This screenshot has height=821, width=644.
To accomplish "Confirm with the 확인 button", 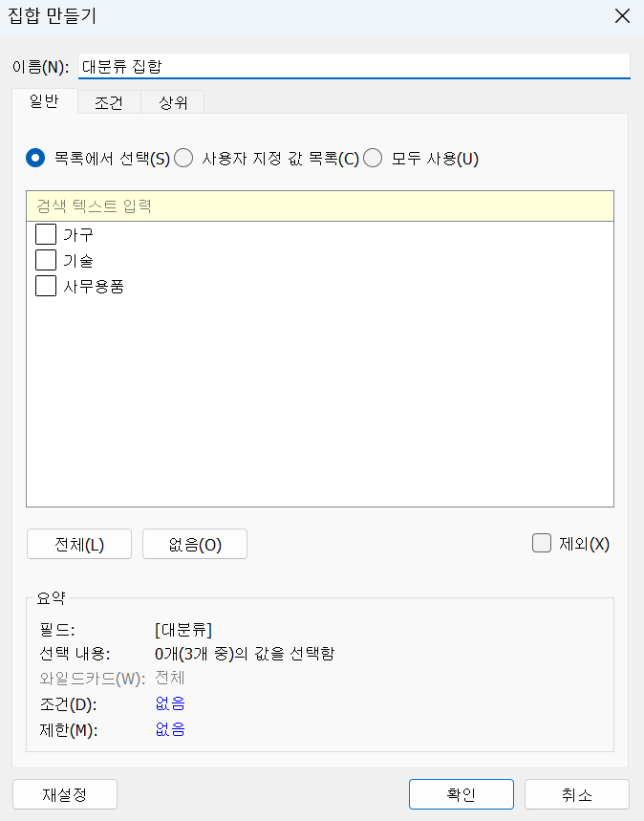I will 461,794.
